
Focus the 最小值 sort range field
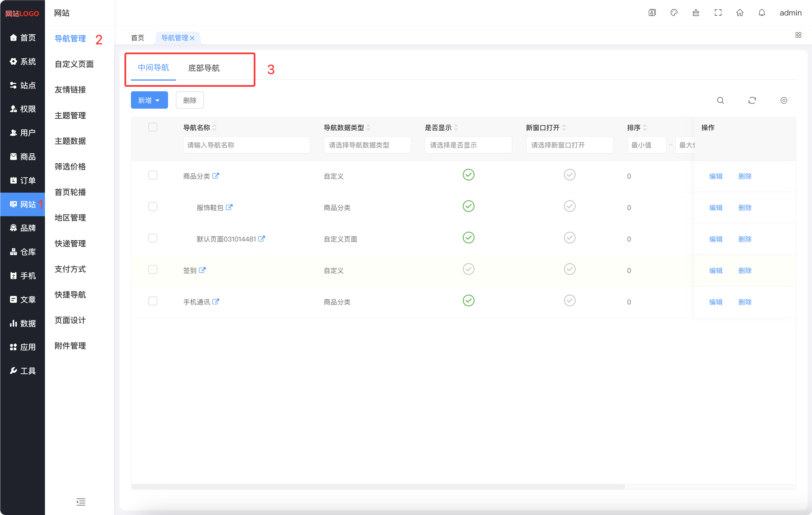[647, 145]
